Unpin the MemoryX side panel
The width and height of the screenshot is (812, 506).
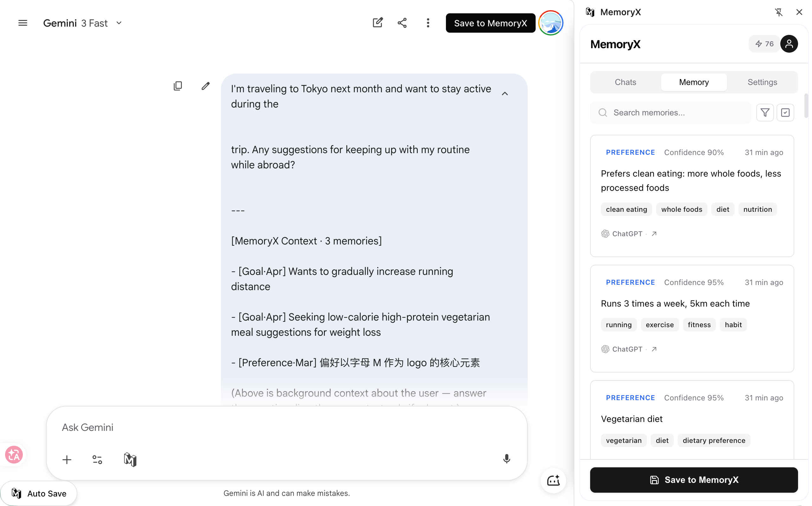pos(779,12)
